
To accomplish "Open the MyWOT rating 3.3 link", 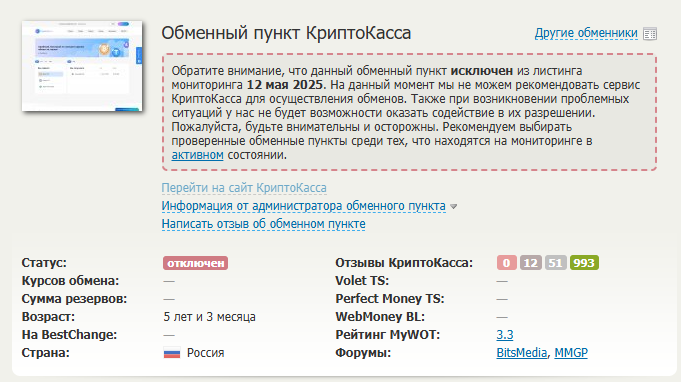I will coord(505,335).
